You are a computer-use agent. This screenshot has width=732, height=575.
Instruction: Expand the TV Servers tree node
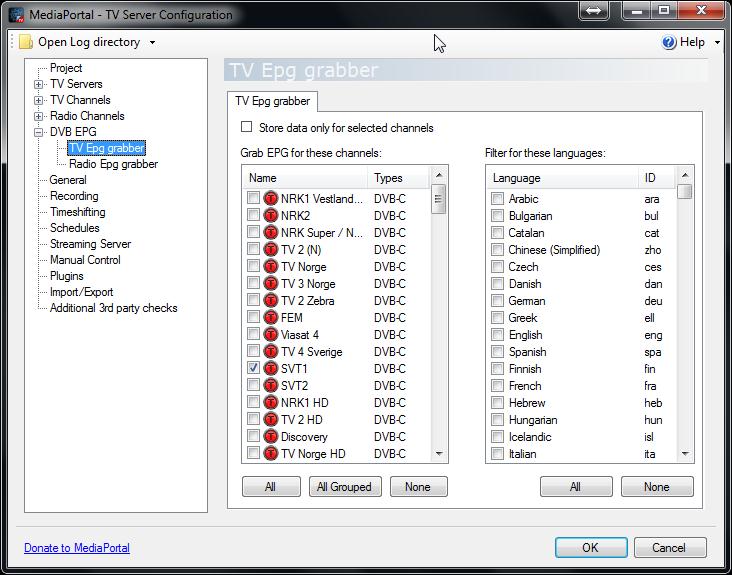pos(39,84)
